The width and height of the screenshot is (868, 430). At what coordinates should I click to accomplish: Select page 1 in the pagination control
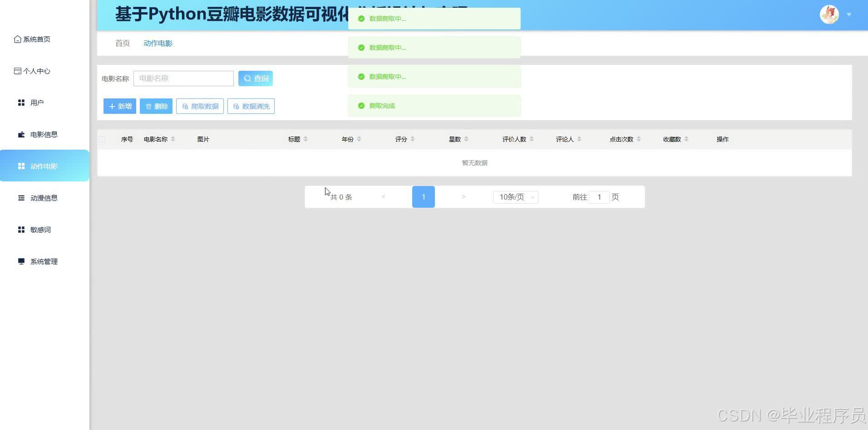423,197
